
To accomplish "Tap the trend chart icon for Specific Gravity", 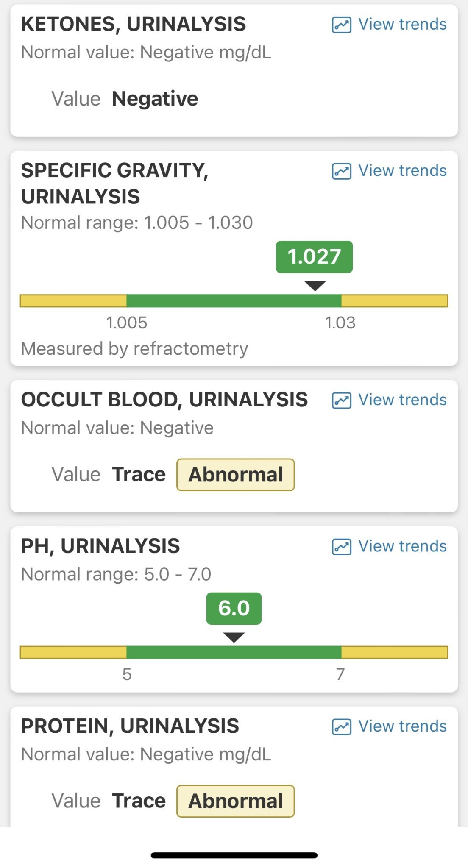I will 341,171.
